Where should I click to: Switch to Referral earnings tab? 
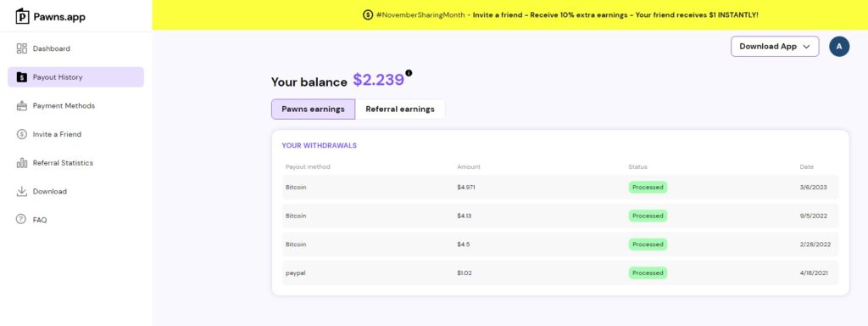400,110
